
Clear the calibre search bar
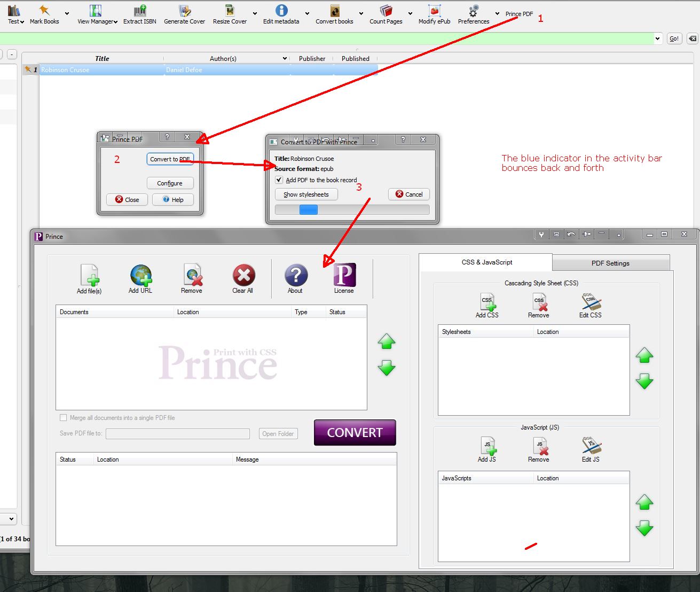(692, 38)
